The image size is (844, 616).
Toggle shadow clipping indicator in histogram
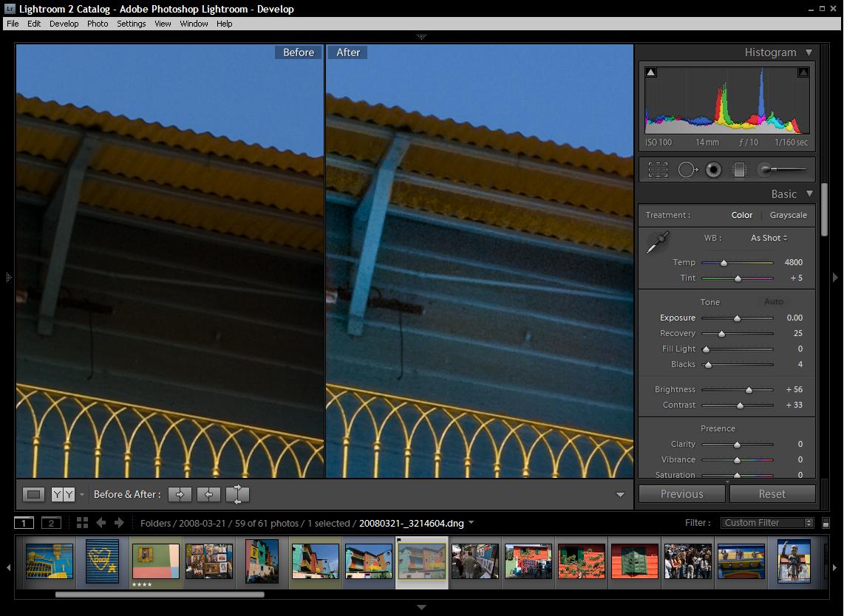pyautogui.click(x=651, y=72)
